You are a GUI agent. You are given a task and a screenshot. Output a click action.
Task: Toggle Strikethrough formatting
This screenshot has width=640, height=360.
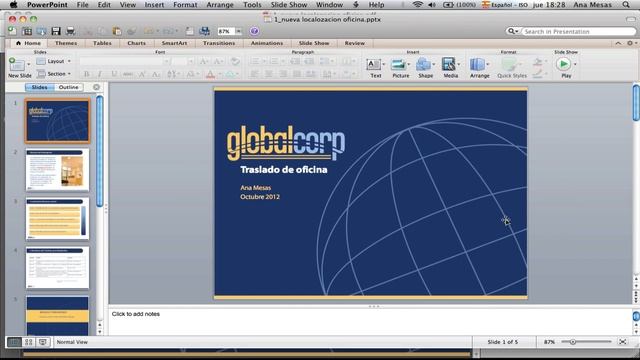(128, 74)
